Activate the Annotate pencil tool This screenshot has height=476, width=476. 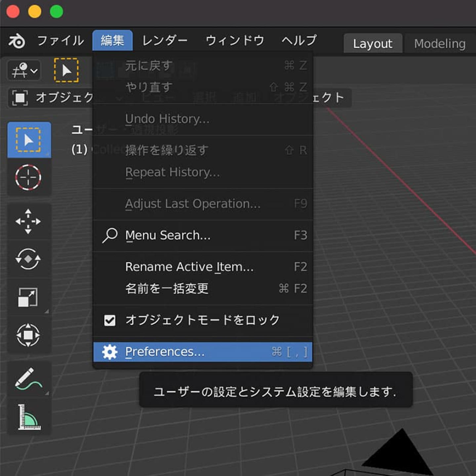(28, 379)
